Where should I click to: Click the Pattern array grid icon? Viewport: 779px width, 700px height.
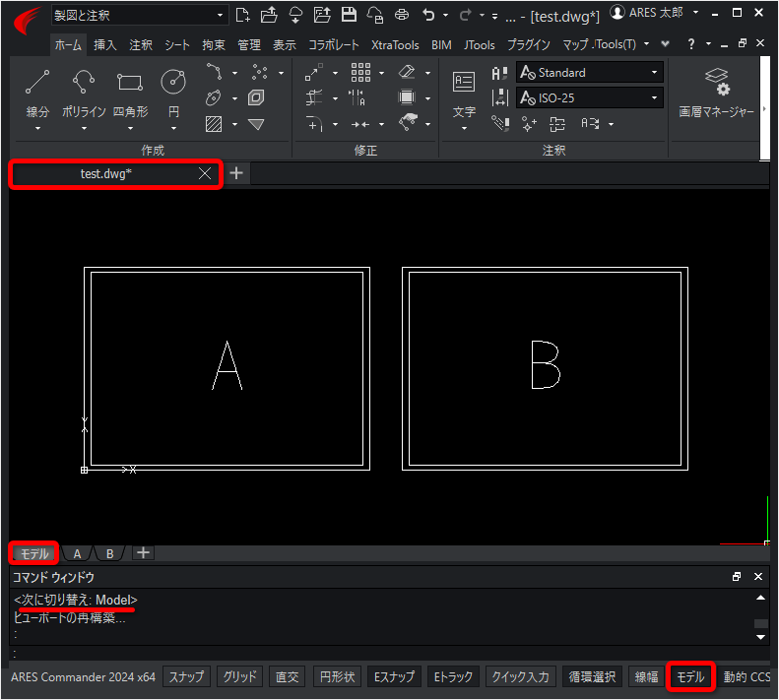tap(360, 73)
